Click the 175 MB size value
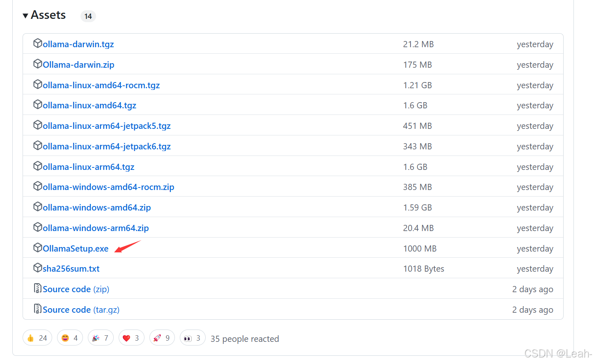Screen dimensions: 594x364 pos(417,65)
